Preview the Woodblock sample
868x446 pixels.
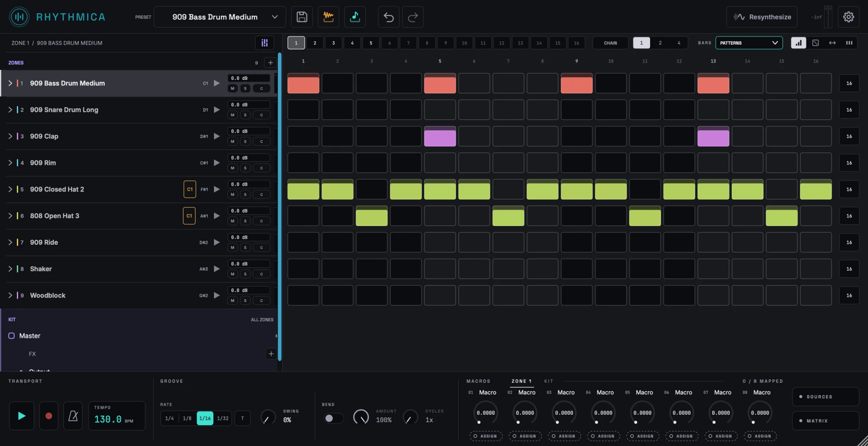click(x=217, y=295)
